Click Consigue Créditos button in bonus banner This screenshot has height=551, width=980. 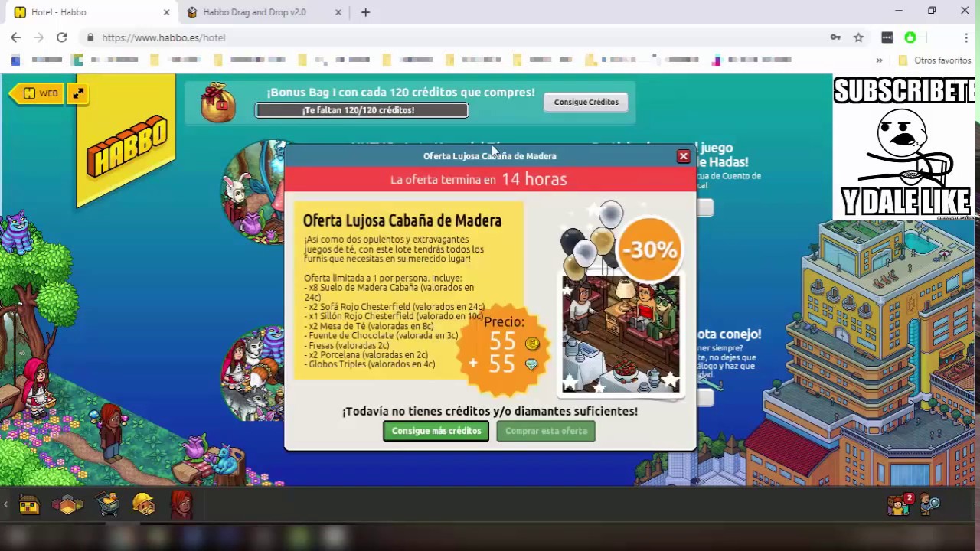point(586,102)
